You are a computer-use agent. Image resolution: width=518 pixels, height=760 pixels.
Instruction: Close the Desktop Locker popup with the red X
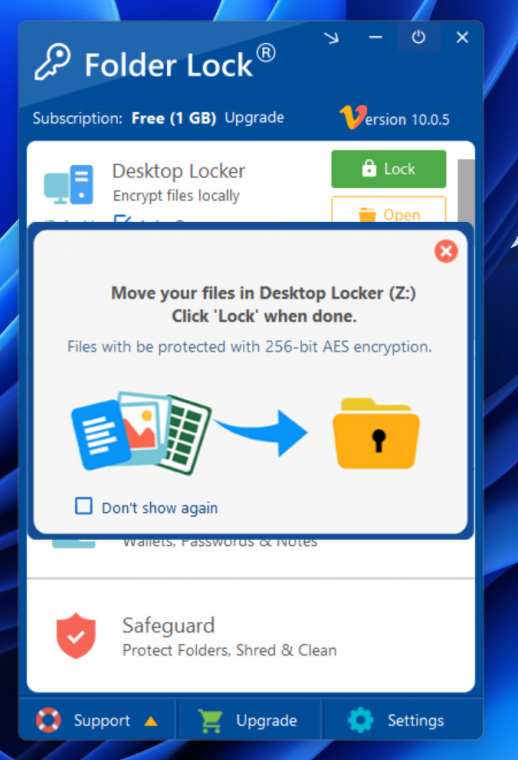coord(446,251)
